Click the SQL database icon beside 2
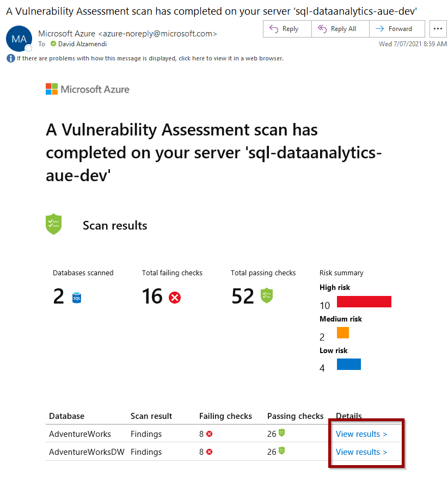Screen dimensions: 448x482 click(x=77, y=298)
